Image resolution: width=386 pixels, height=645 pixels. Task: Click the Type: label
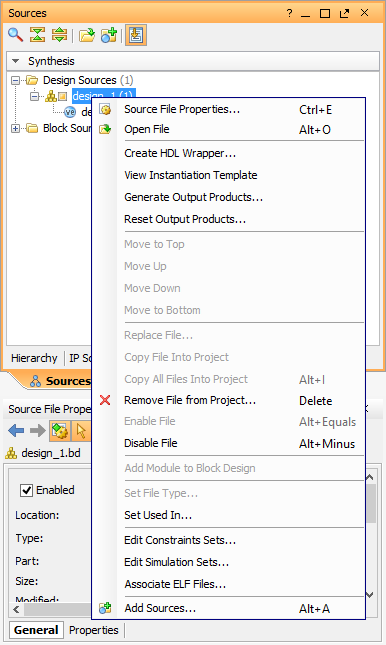coord(29,538)
